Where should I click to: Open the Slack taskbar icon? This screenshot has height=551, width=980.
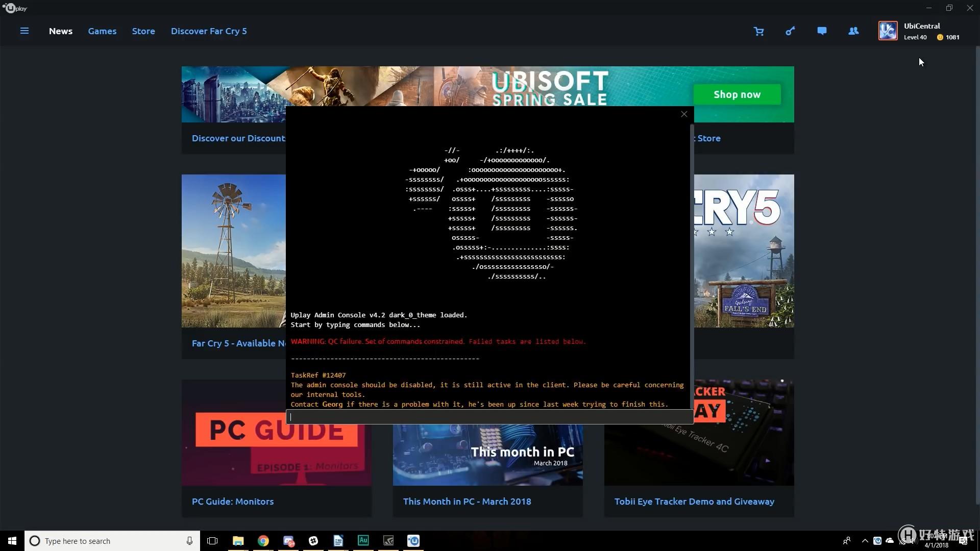tap(313, 541)
